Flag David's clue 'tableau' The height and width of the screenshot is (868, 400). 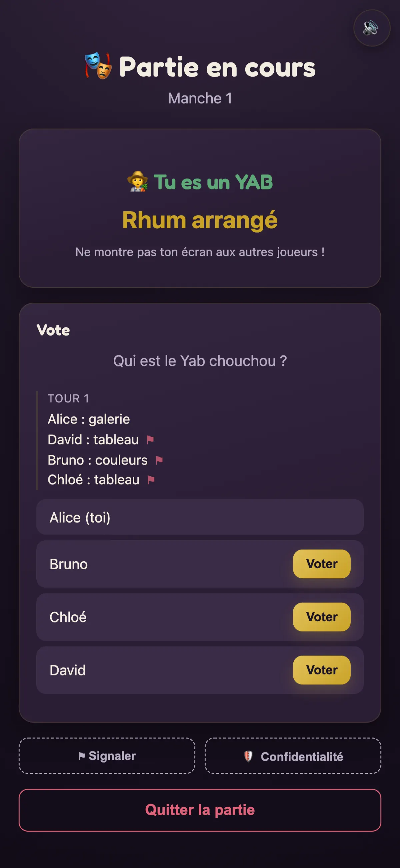tap(150, 440)
